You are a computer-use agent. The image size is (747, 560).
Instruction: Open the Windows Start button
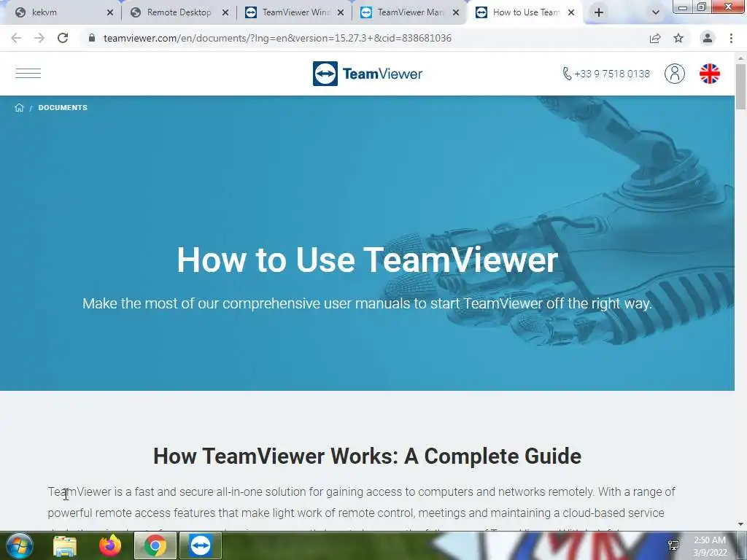[19, 545]
